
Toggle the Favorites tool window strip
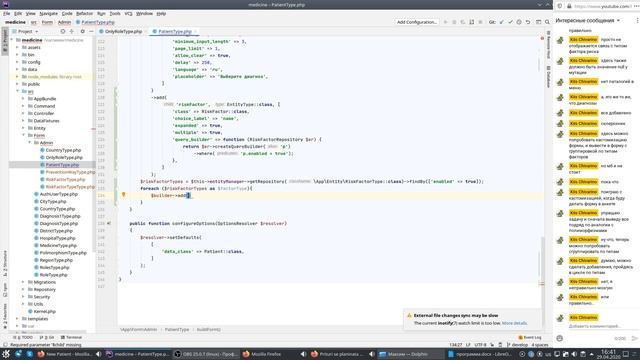[x=4, y=316]
